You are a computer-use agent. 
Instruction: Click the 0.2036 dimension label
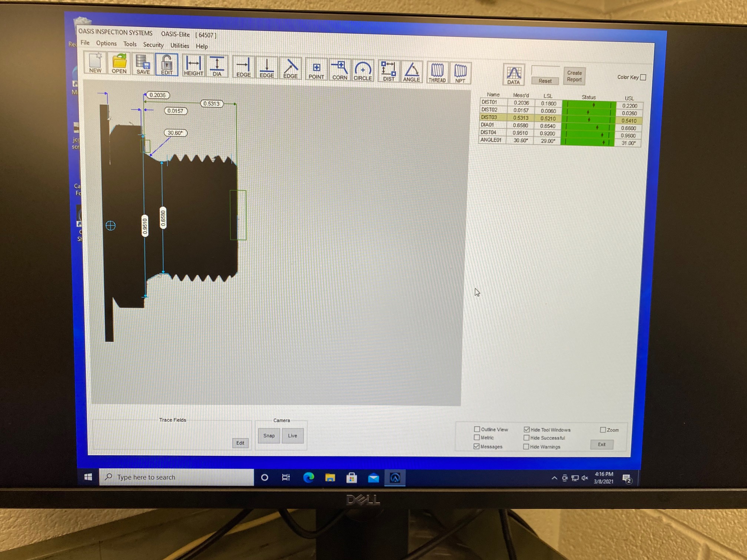[x=157, y=95]
